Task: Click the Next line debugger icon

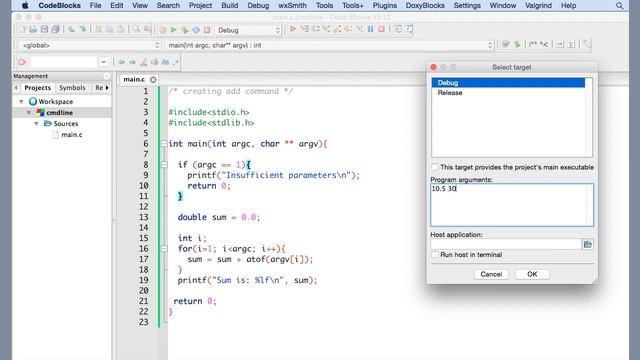Action: point(316,29)
